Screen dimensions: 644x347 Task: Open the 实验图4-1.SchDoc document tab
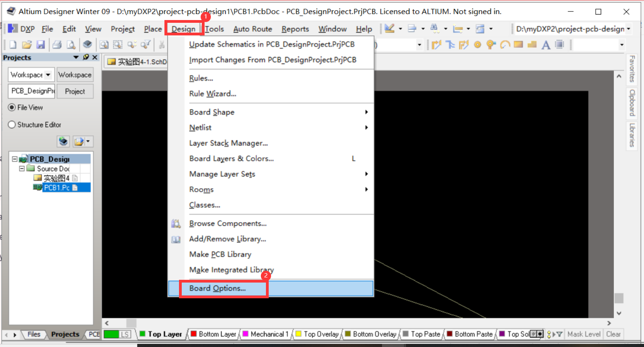coord(137,62)
